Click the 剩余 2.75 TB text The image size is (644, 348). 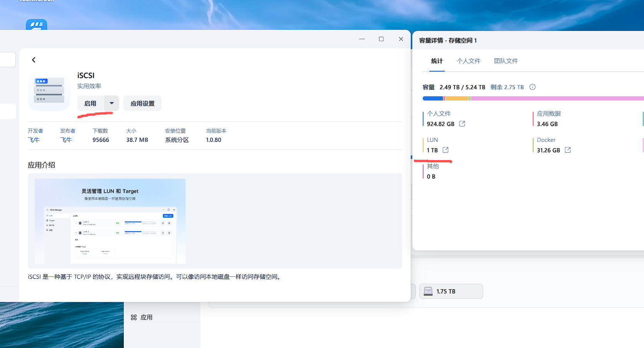pyautogui.click(x=507, y=87)
